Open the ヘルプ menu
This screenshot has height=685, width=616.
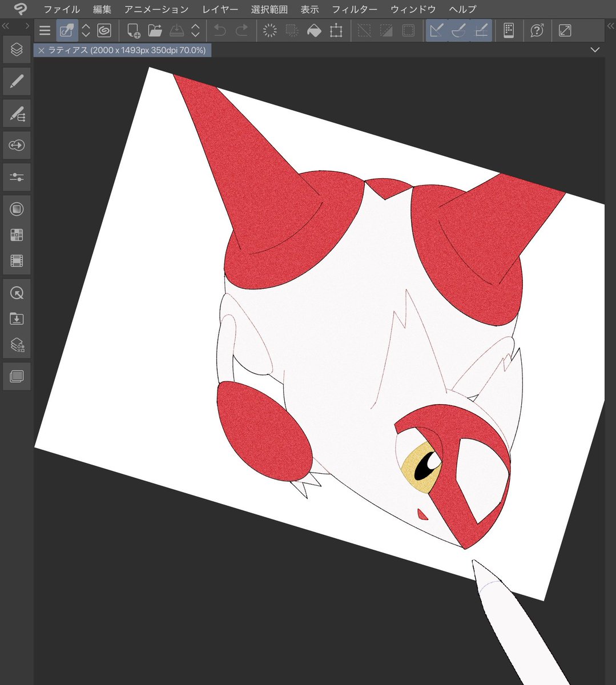[x=462, y=9]
